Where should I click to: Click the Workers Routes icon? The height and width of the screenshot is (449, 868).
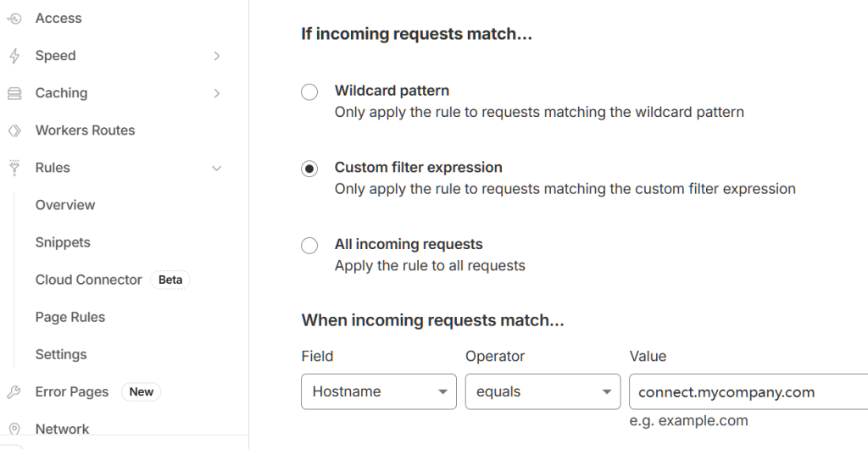(x=14, y=130)
